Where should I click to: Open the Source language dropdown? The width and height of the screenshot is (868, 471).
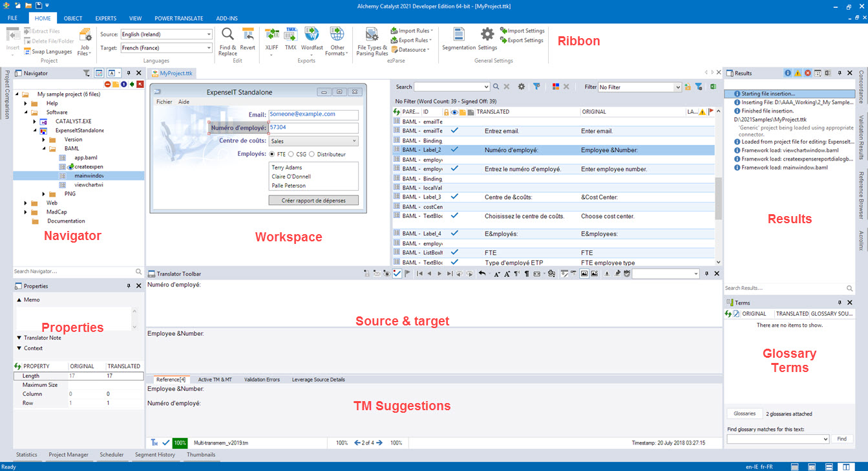pyautogui.click(x=208, y=34)
